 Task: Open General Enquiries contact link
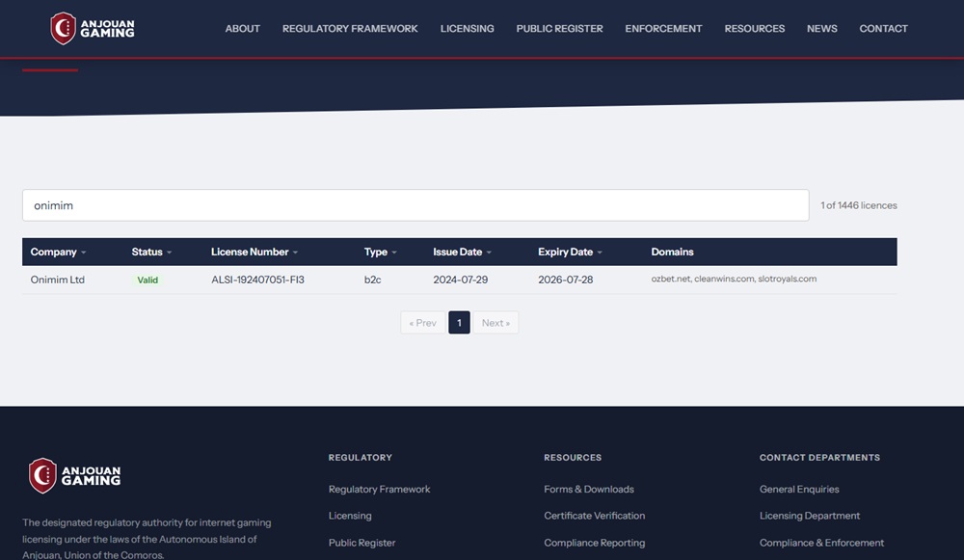pos(799,490)
